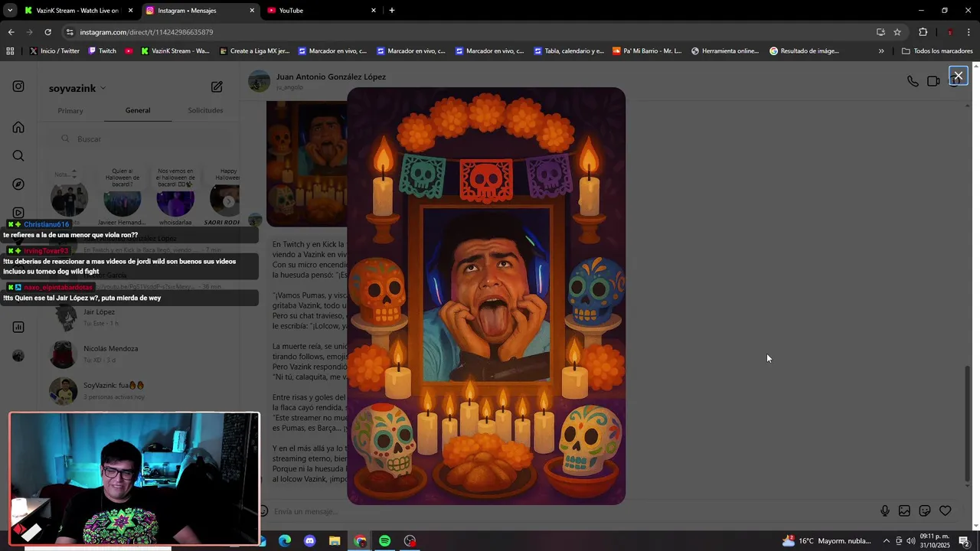Open the volume control in tray
The height and width of the screenshot is (551, 980).
tap(911, 541)
